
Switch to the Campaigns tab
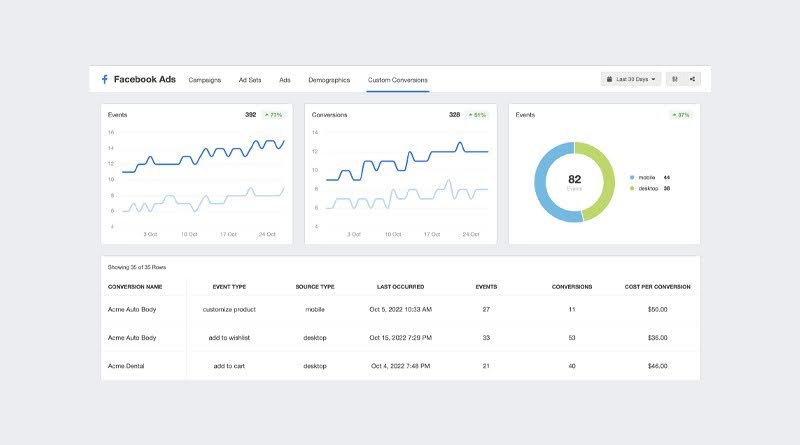[x=205, y=80]
